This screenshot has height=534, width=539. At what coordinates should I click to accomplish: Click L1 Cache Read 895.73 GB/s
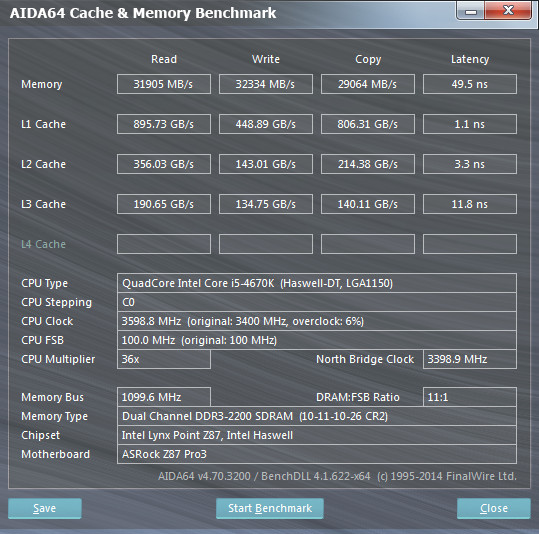pyautogui.click(x=164, y=124)
